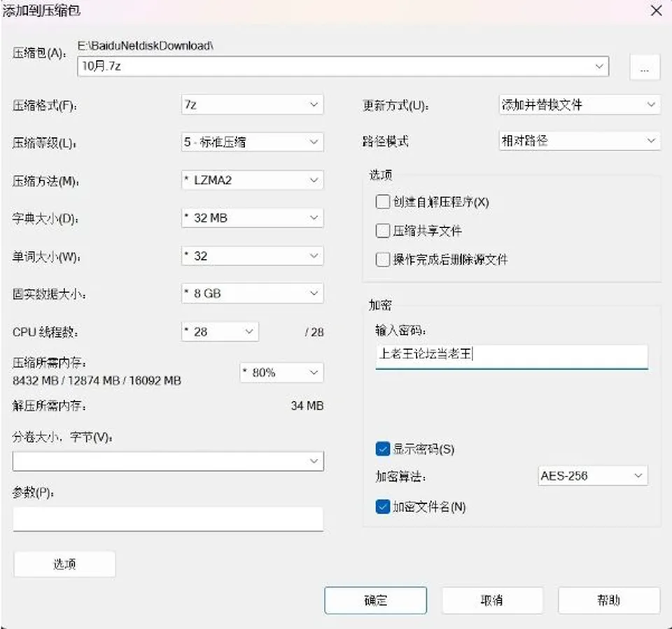The image size is (672, 629).
Task: Open the 固实数据大小 8 GB dropdown
Action: pyautogui.click(x=253, y=293)
